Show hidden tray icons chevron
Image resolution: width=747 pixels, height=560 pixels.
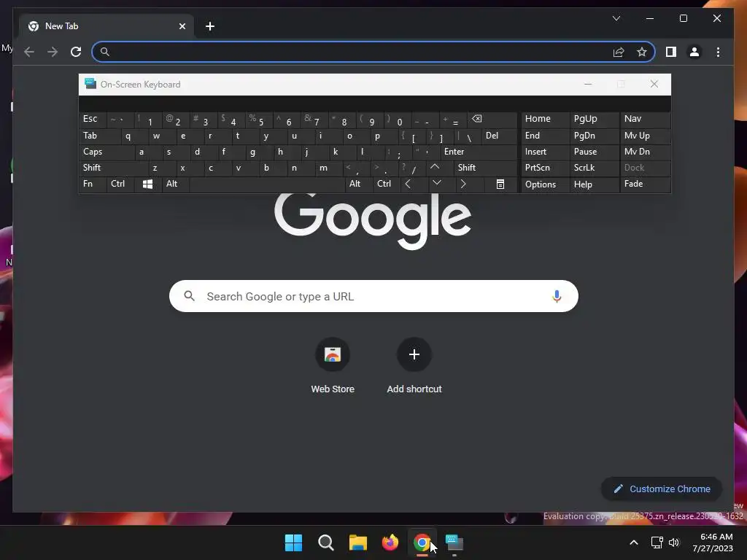click(634, 542)
